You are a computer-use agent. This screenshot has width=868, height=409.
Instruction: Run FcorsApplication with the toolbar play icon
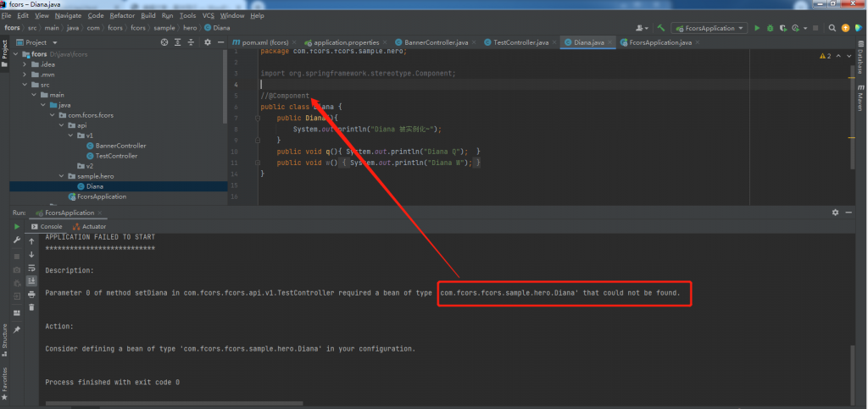point(757,28)
